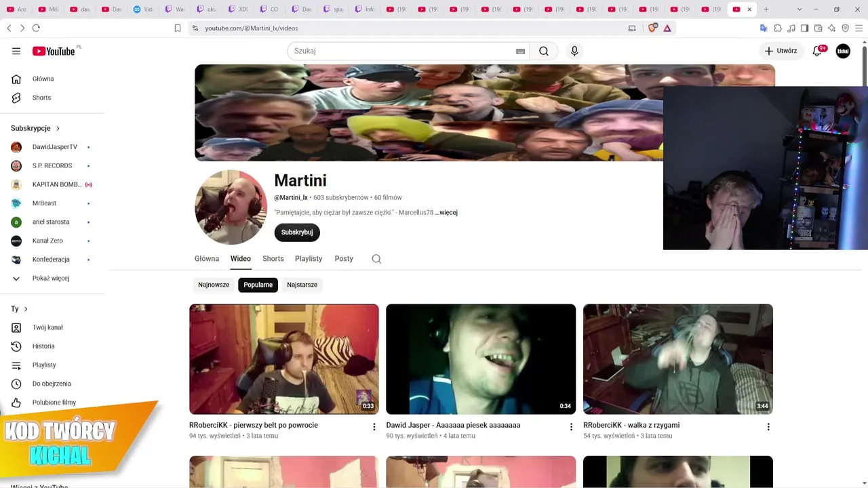Click the on-screen keyboard icon in search

point(520,51)
